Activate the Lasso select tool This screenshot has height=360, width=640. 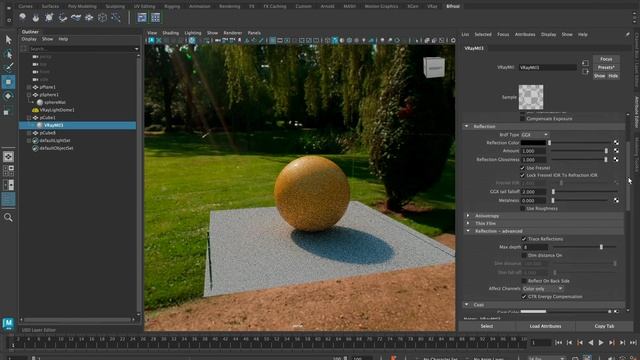[8, 54]
